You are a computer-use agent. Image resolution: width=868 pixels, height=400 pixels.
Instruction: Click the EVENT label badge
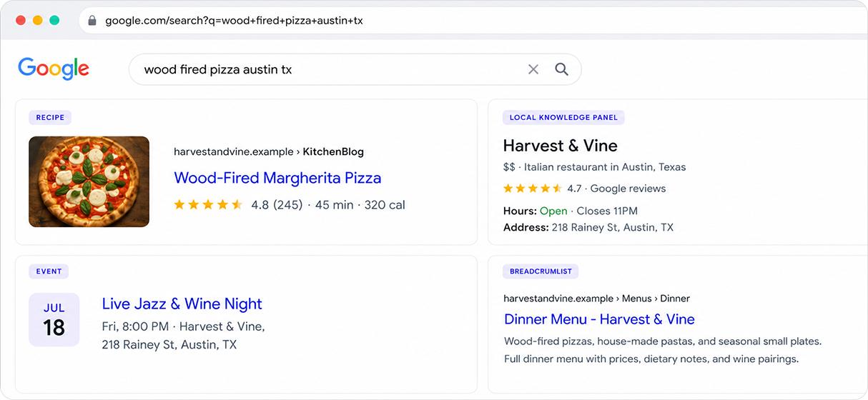49,271
